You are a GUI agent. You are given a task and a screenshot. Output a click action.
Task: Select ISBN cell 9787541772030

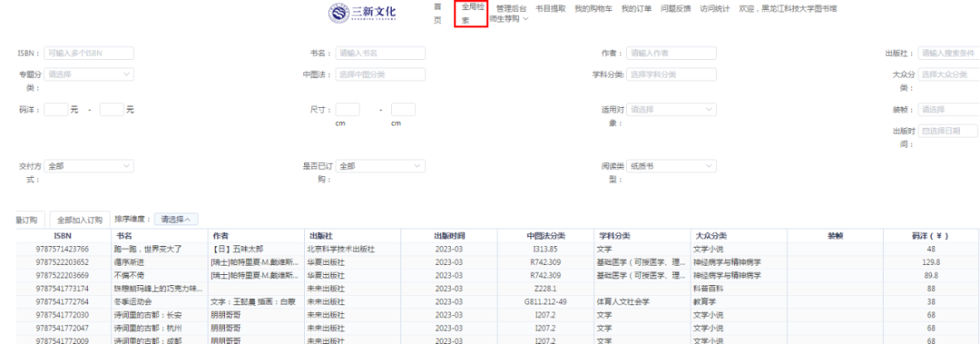click(63, 315)
